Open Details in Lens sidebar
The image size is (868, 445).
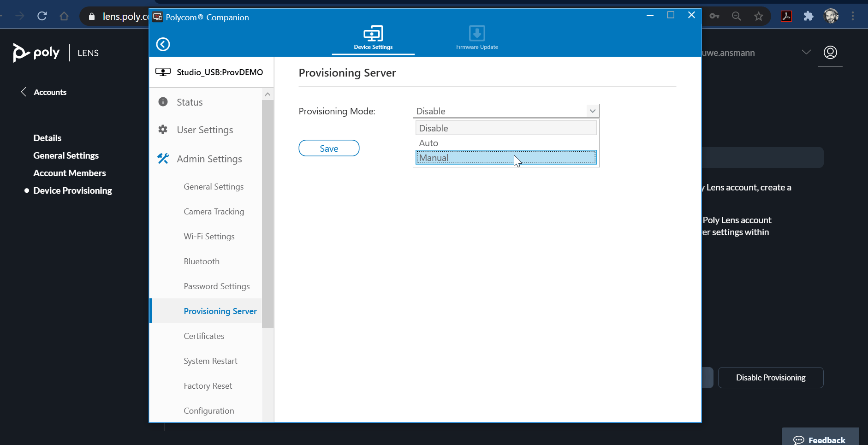click(x=47, y=138)
